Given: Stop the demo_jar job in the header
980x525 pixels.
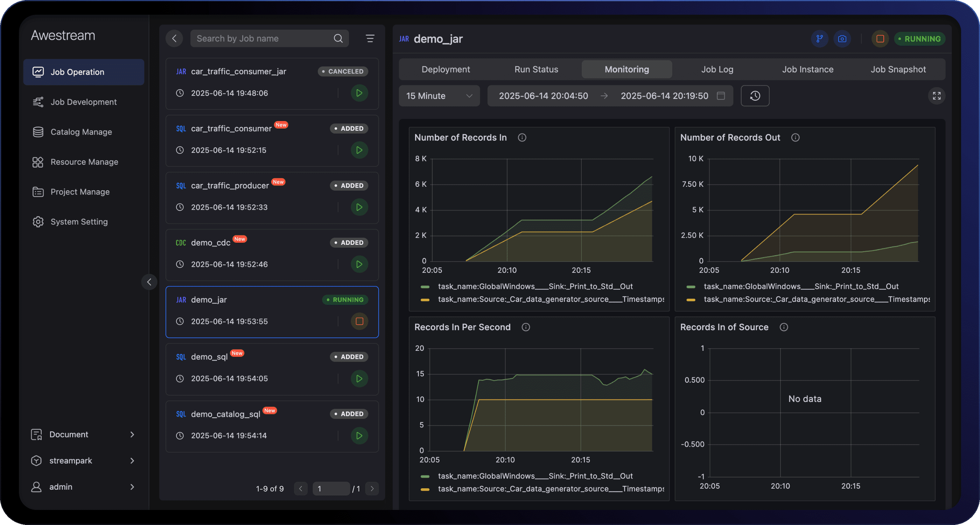Looking at the screenshot, I should point(880,39).
